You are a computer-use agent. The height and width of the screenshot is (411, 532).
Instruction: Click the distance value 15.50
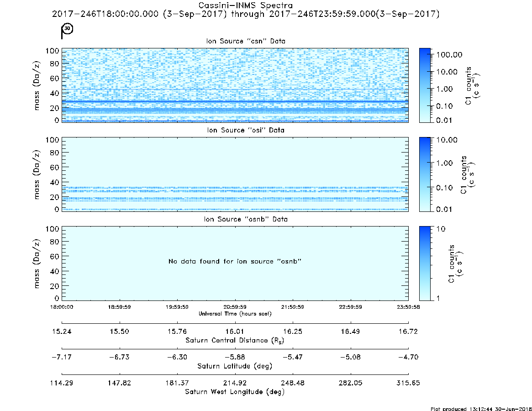(120, 332)
